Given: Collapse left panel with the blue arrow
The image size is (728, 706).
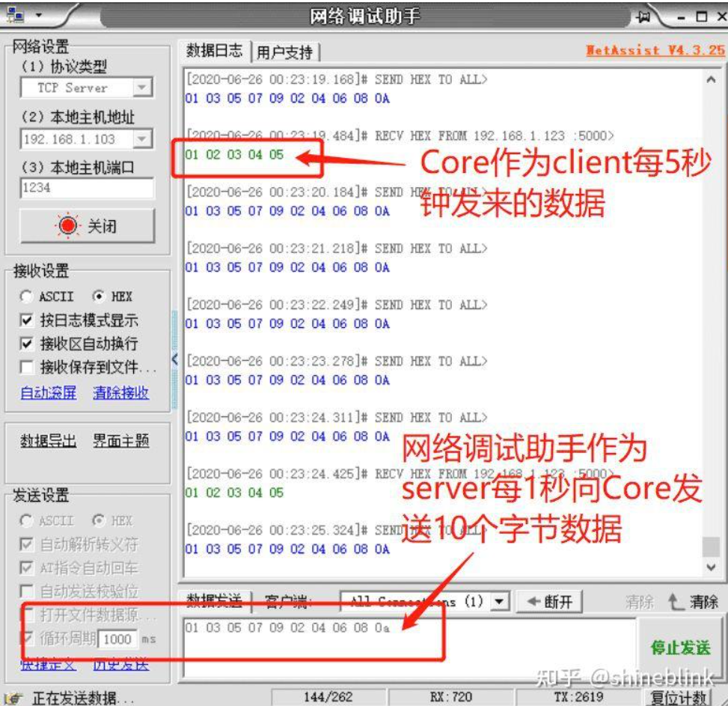Looking at the screenshot, I should (175, 359).
